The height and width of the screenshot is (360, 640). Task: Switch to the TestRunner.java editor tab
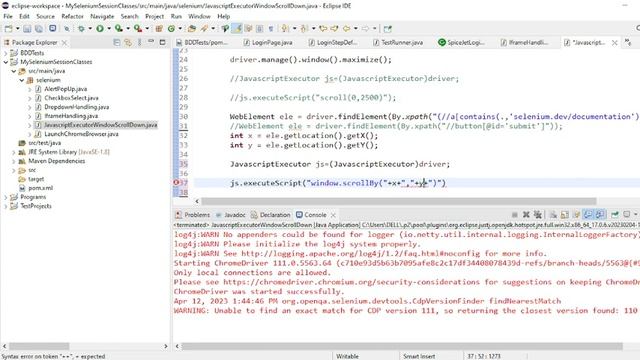[398, 42]
